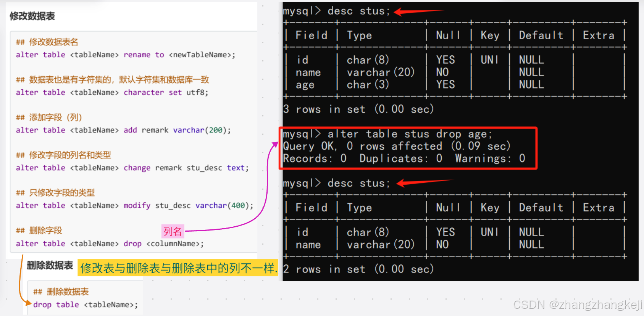This screenshot has width=644, height=316.
Task: Click the Default header in the first table
Action: coord(541,35)
